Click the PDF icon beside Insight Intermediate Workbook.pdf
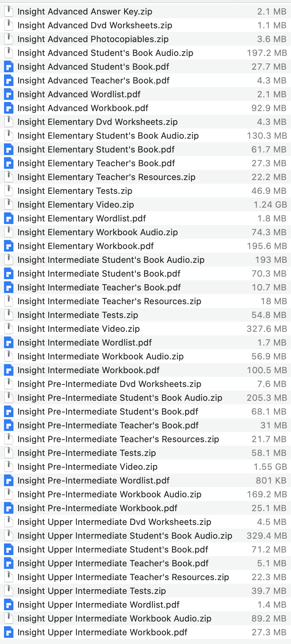This screenshot has width=291, height=644. [8, 370]
